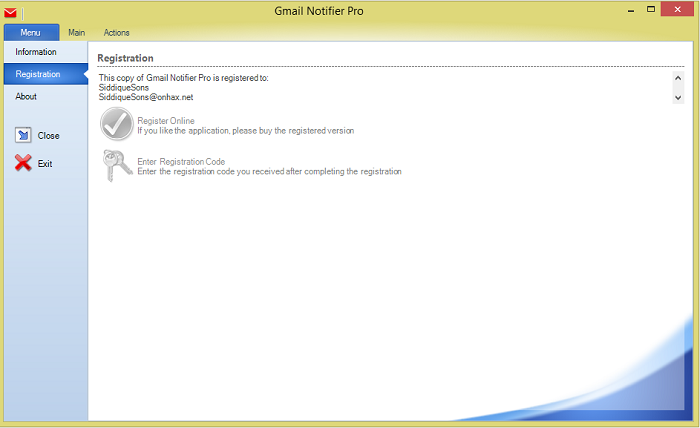Click the scroll up arrow in registration box
700x428 pixels.
tap(678, 78)
